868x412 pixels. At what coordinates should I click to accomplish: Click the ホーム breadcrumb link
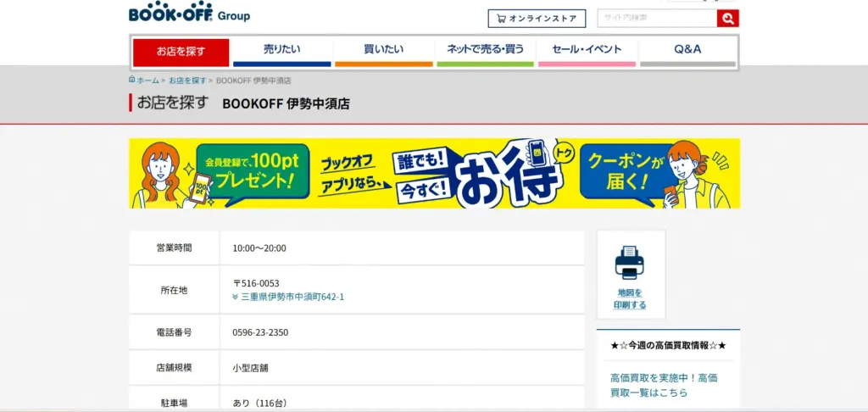pyautogui.click(x=147, y=81)
